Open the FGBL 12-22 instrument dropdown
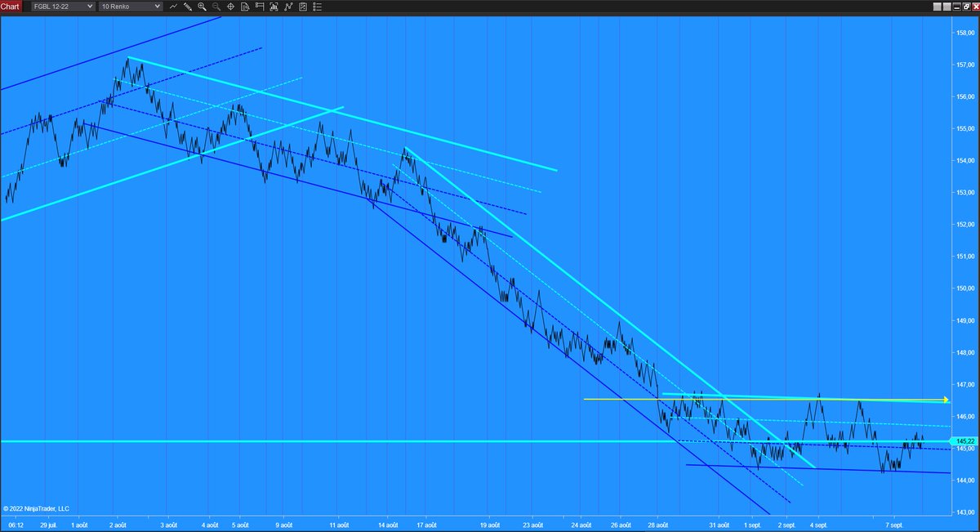 pyautogui.click(x=63, y=7)
